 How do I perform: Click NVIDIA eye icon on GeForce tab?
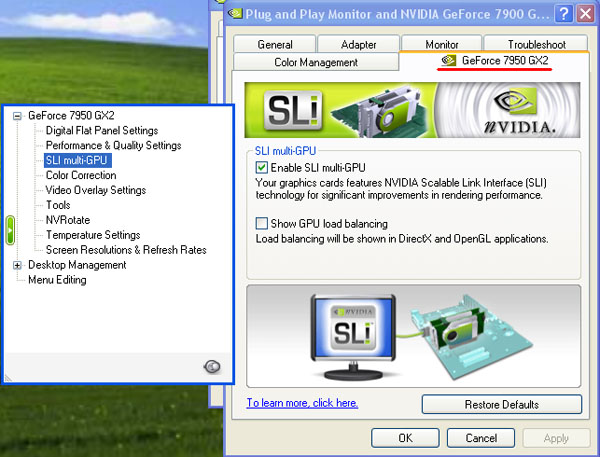tap(448, 60)
